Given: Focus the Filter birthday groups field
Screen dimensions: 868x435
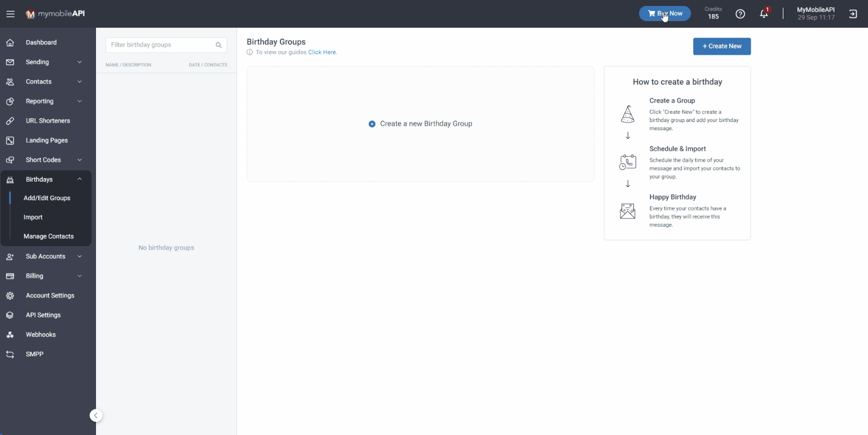Looking at the screenshot, I should 166,45.
